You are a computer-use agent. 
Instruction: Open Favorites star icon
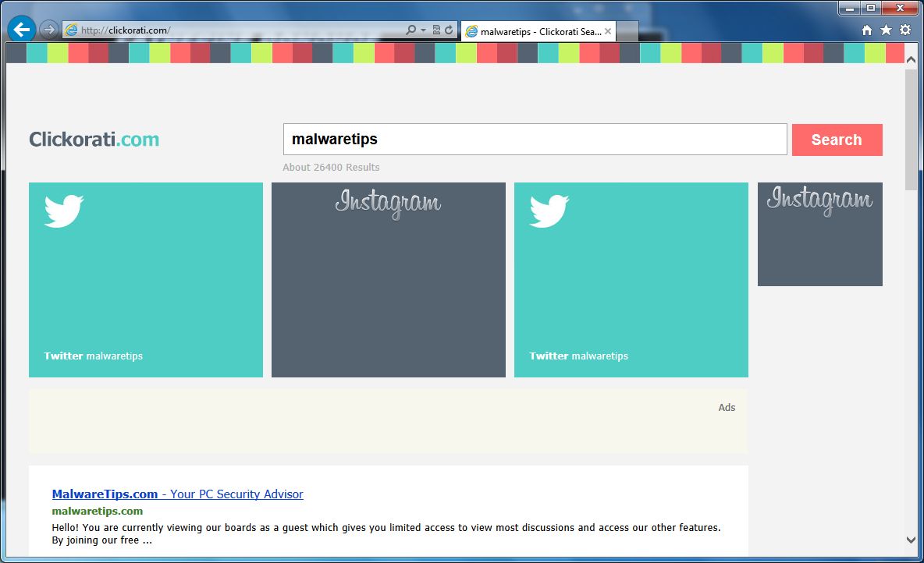click(886, 30)
